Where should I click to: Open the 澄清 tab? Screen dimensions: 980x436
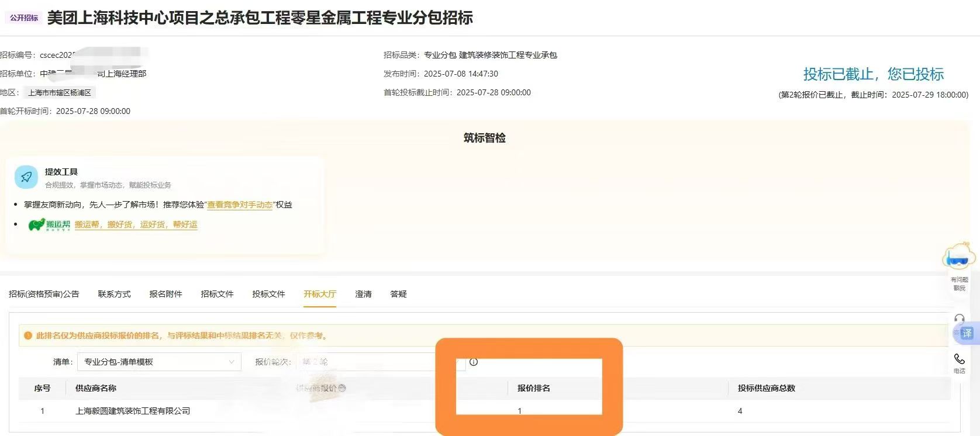click(x=363, y=294)
